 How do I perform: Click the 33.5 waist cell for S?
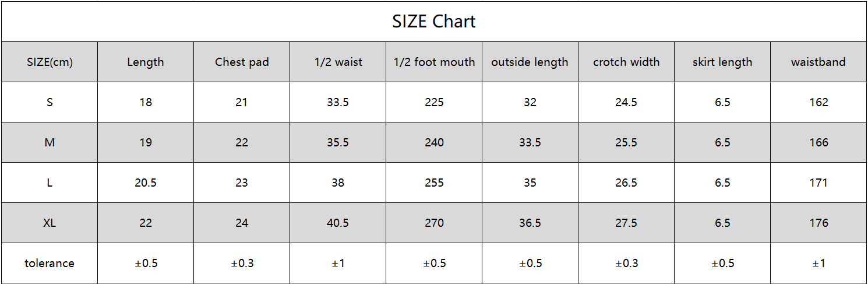click(x=338, y=102)
